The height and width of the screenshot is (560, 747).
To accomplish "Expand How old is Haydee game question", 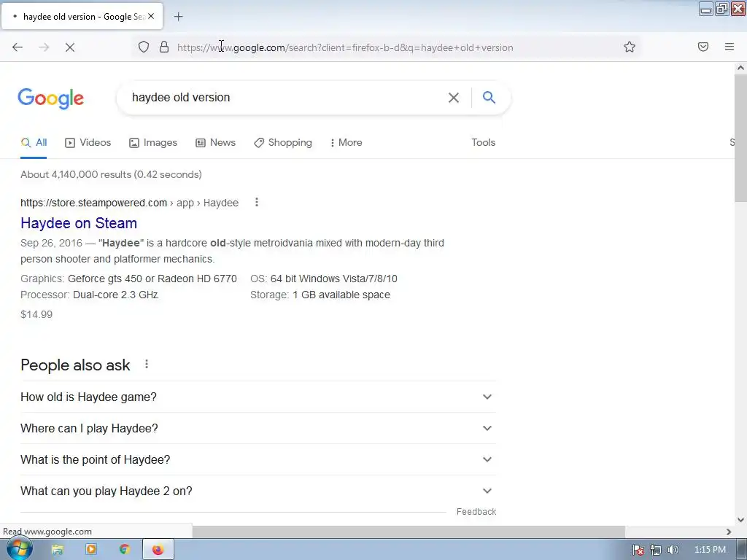I will [258, 397].
